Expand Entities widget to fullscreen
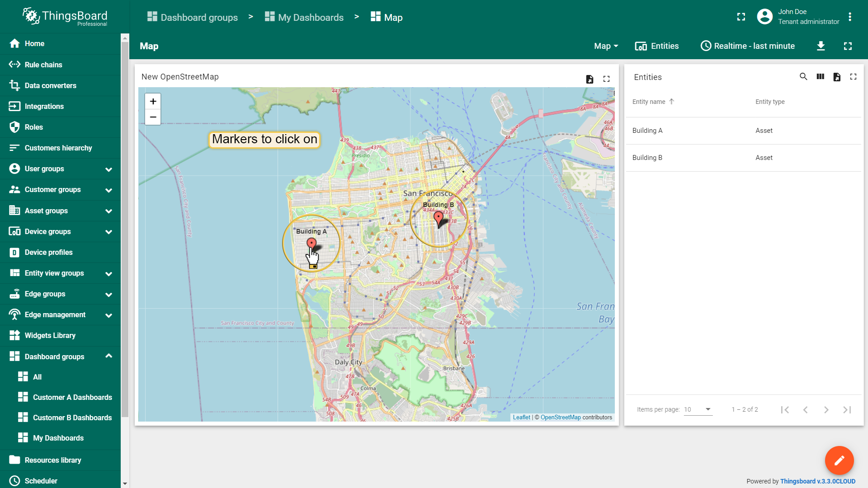This screenshot has height=488, width=868. point(853,77)
